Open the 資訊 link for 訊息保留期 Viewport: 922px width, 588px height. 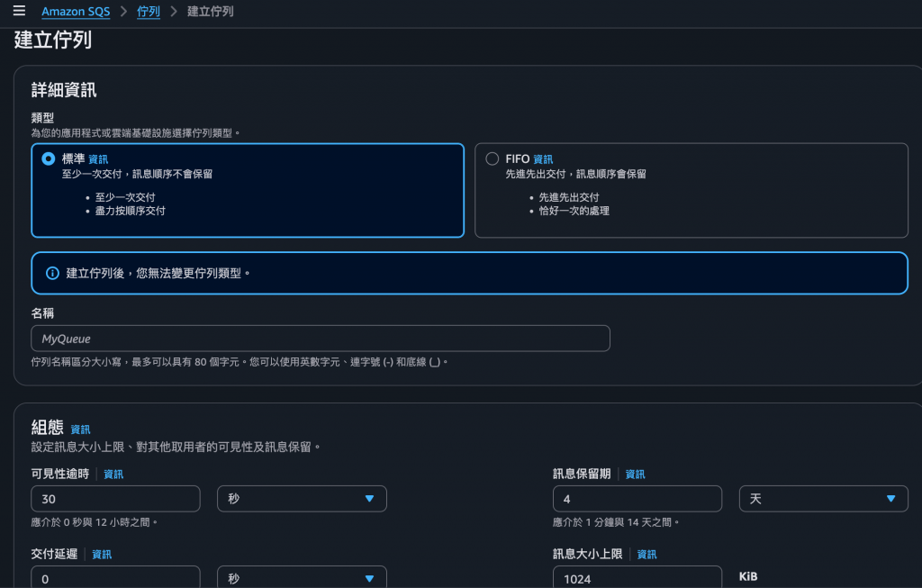coord(635,475)
